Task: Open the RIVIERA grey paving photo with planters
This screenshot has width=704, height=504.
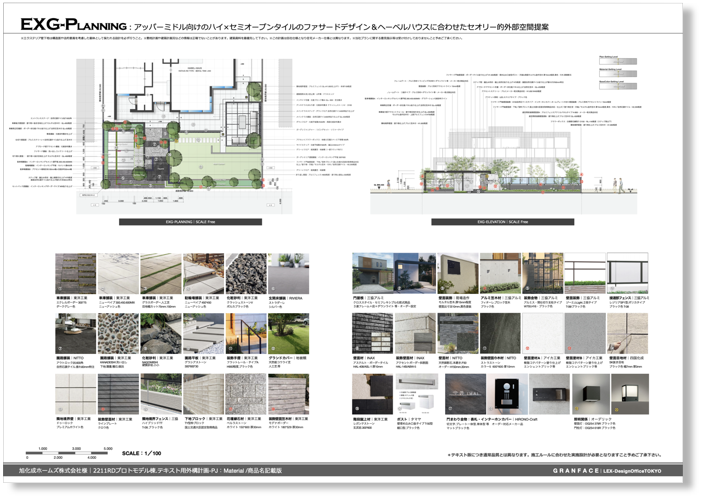Action: (x=289, y=271)
